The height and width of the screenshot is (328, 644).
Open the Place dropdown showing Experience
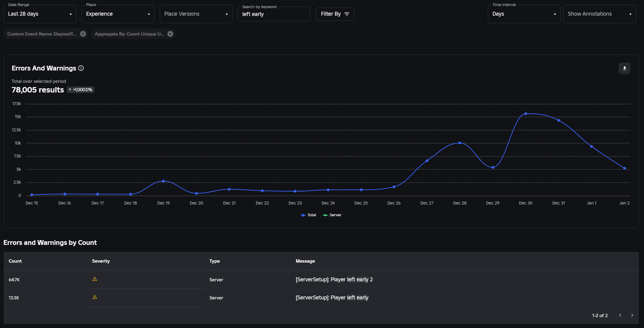(118, 14)
